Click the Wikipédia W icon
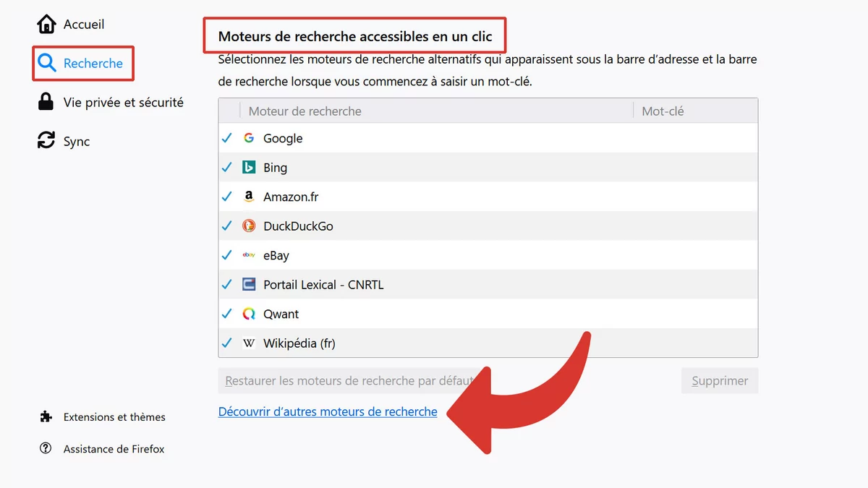Image resolution: width=868 pixels, height=488 pixels. 249,343
